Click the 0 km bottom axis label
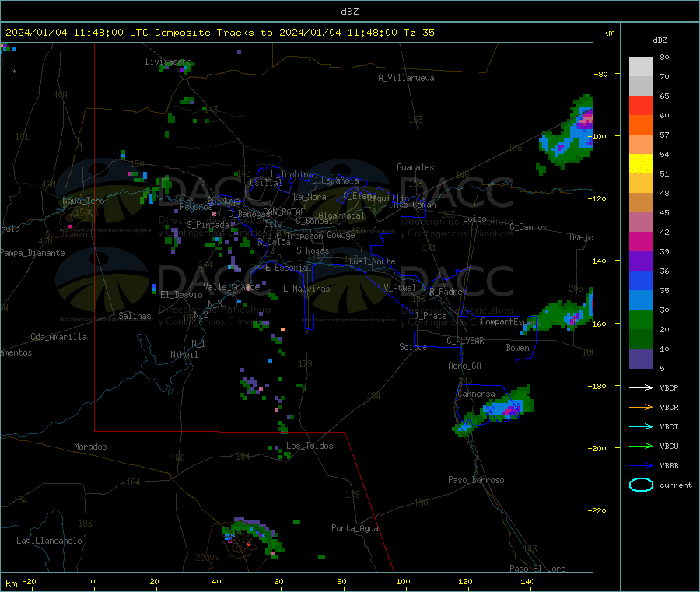Viewport: 700px width, 592px height. tap(93, 582)
